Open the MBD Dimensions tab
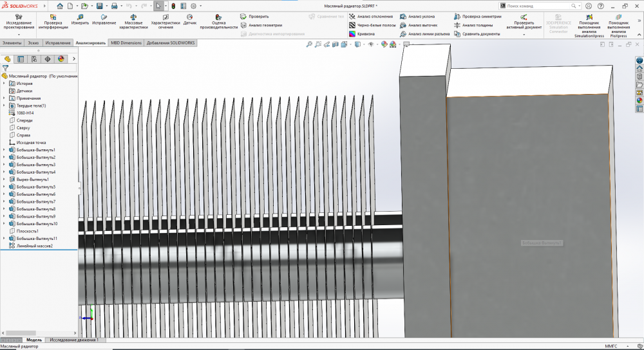Screen dimensions: 644x350 click(126, 42)
